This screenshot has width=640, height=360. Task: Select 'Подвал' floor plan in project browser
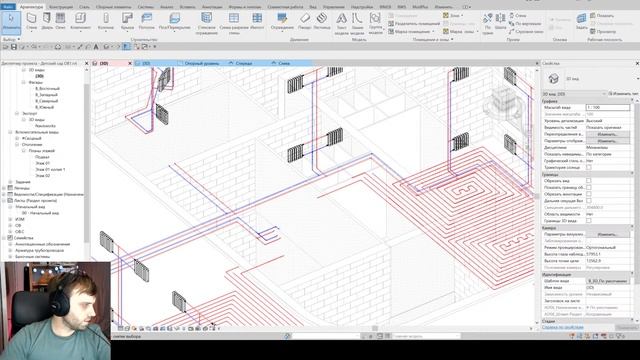coord(42,157)
